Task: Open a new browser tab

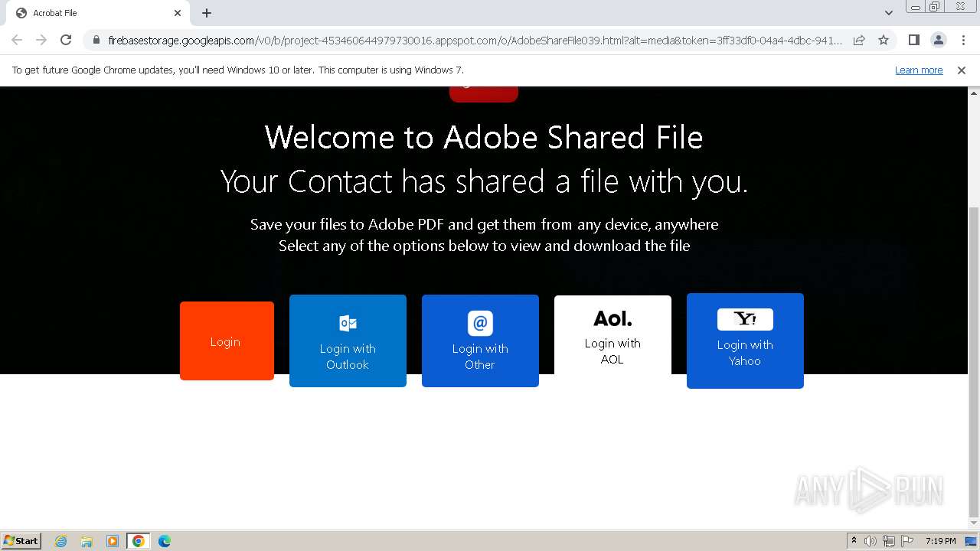Action: (207, 13)
